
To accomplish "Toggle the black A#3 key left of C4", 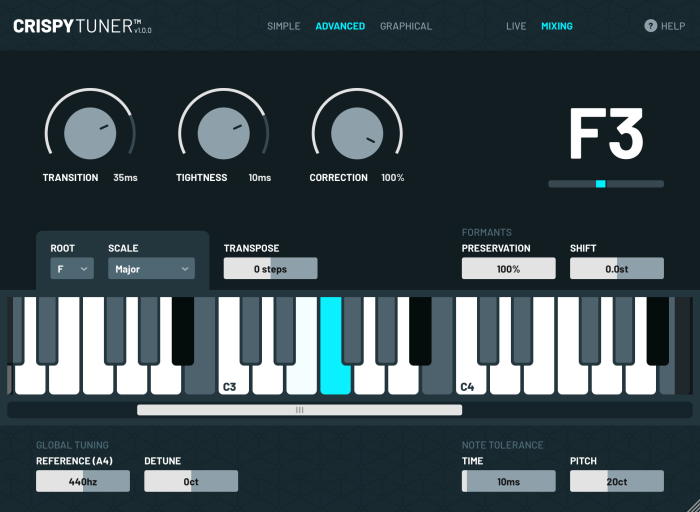I will coord(420,330).
